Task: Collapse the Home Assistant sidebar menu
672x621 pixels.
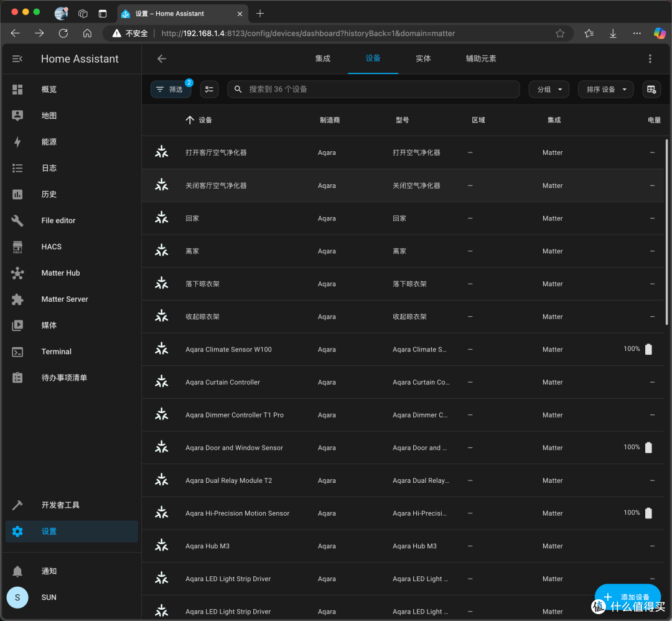Action: click(17, 58)
